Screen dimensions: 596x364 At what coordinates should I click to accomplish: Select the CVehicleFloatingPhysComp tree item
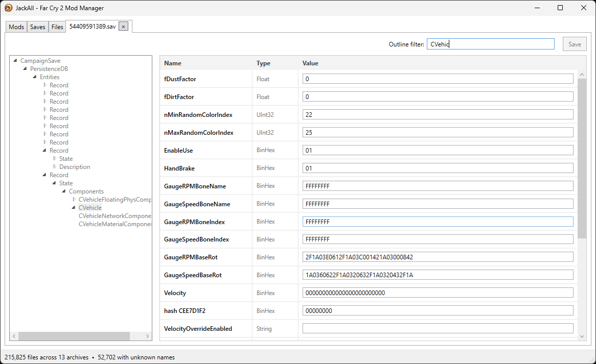coord(114,199)
